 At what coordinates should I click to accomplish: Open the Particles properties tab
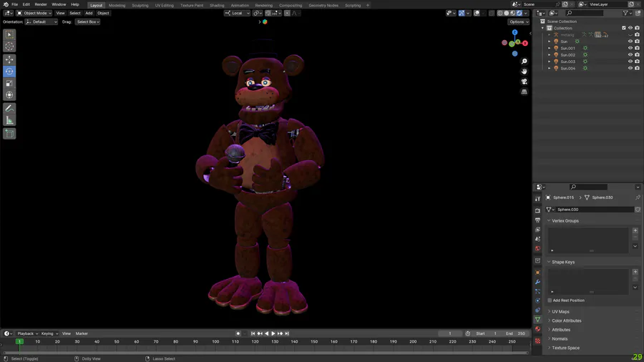[537, 291]
